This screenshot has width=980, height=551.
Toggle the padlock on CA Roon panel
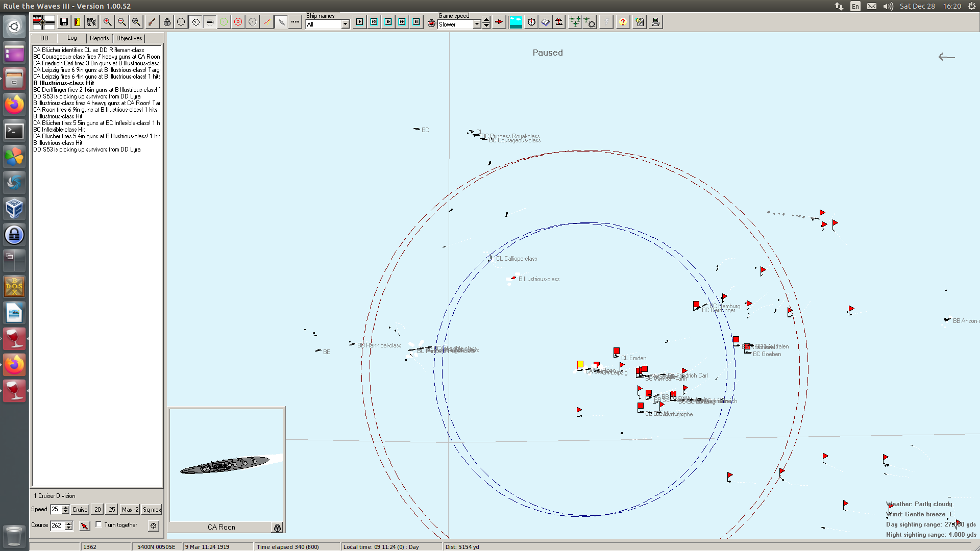click(x=277, y=528)
